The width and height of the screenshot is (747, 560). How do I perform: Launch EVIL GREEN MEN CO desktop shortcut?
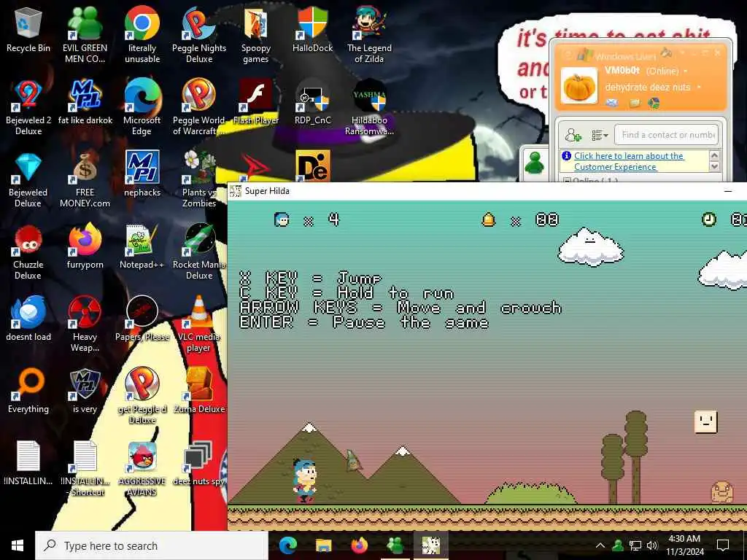[85, 34]
